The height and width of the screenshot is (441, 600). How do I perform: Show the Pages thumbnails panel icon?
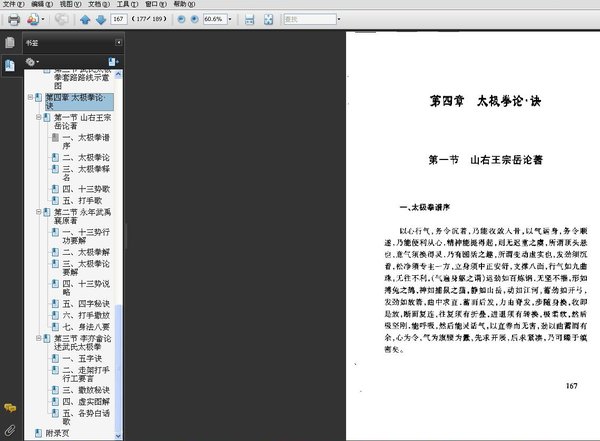pos(10,42)
